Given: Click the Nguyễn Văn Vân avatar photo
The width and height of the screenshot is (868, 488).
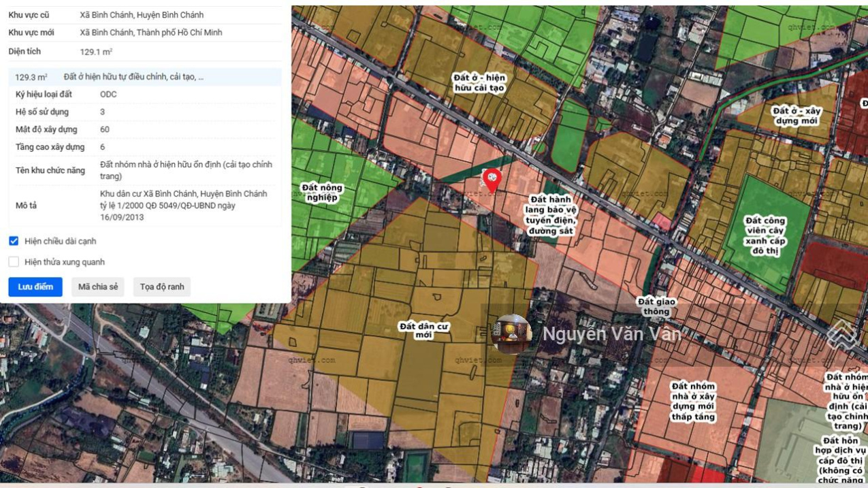Looking at the screenshot, I should [x=511, y=334].
